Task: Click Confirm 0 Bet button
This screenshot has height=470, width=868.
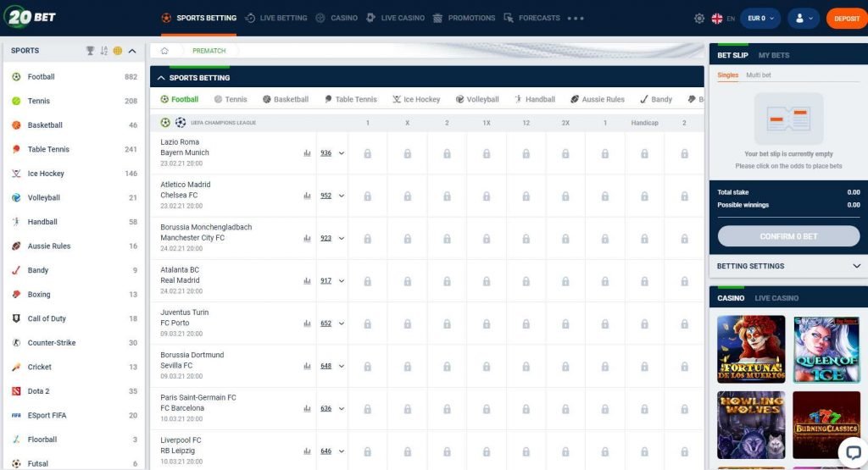Action: pyautogui.click(x=788, y=236)
